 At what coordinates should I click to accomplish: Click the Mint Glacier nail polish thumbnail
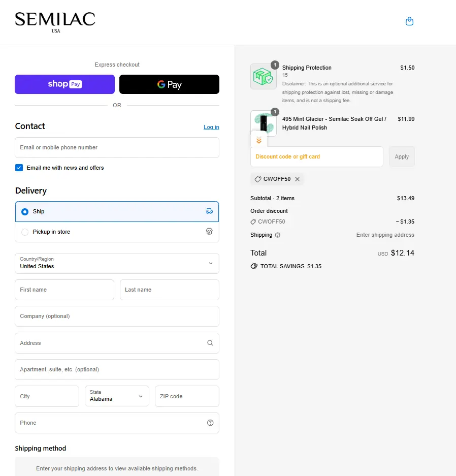coord(264,122)
